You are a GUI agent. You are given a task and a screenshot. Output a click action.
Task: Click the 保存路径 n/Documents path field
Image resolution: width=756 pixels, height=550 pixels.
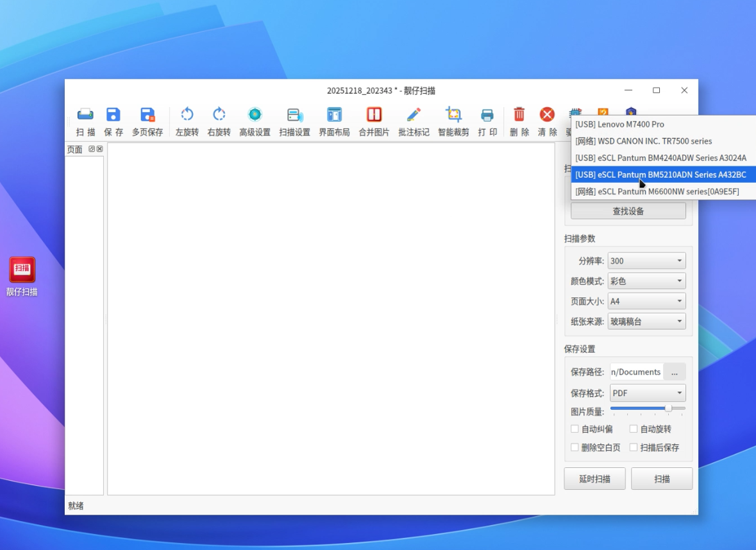point(637,372)
